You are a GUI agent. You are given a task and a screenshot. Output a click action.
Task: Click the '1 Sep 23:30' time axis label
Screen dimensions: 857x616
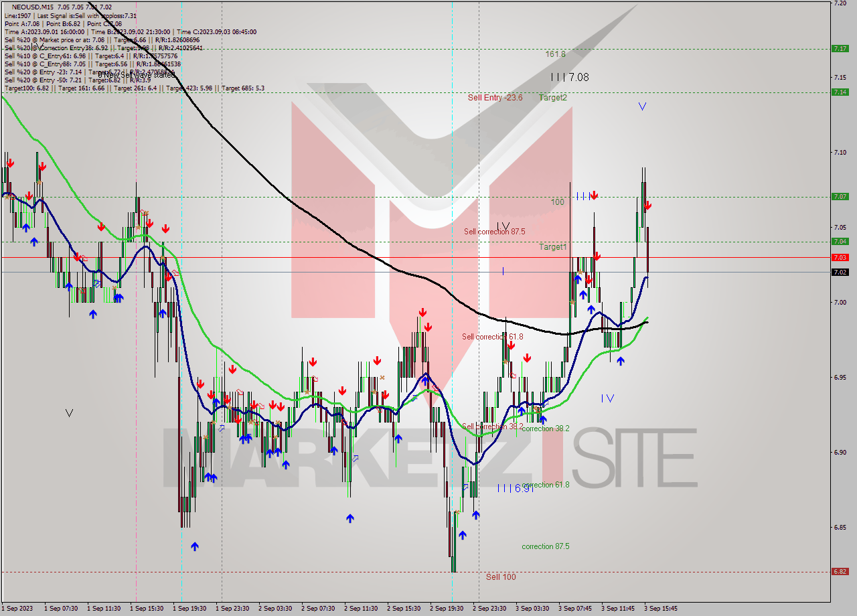click(232, 608)
